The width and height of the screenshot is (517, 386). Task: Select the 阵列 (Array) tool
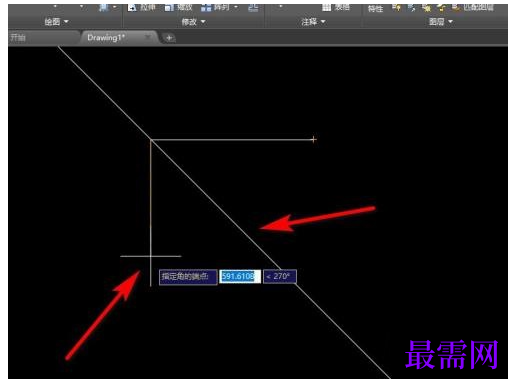[215, 7]
